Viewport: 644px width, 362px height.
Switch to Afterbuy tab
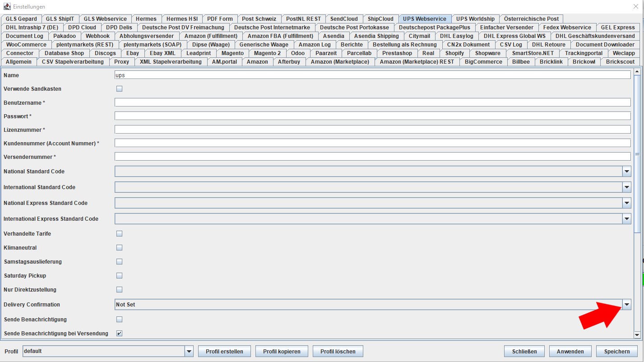point(289,62)
